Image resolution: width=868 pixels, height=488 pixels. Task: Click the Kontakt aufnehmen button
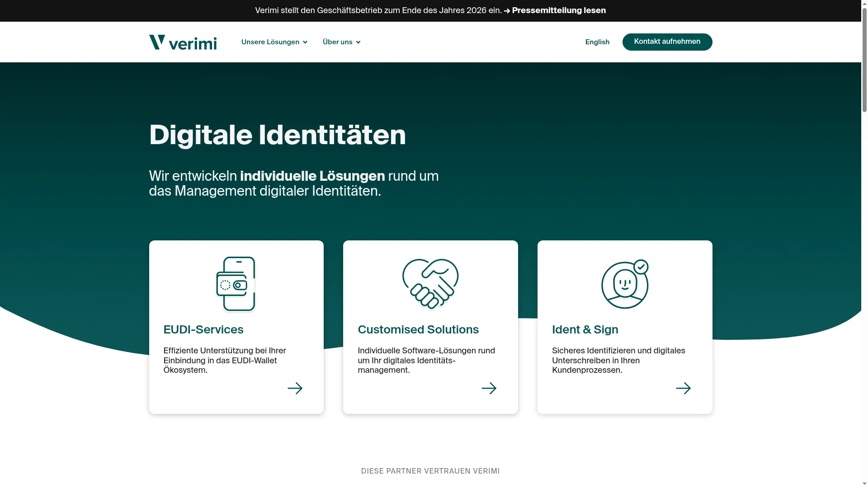pyautogui.click(x=667, y=42)
